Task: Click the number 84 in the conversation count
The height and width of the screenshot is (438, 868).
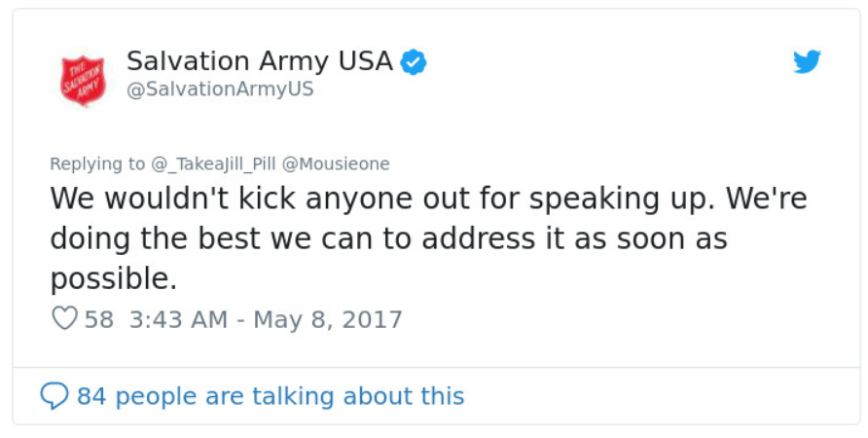Action: coord(90,396)
